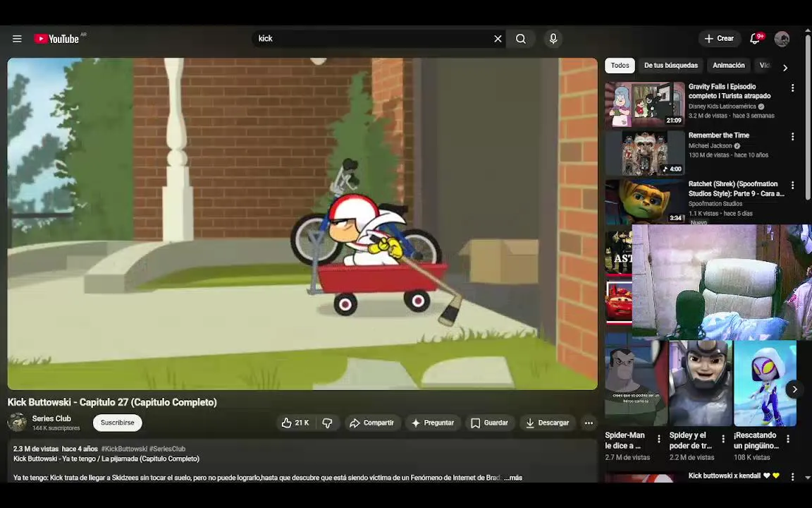812x508 pixels.
Task: Open the Remember the Time title
Action: (718, 135)
